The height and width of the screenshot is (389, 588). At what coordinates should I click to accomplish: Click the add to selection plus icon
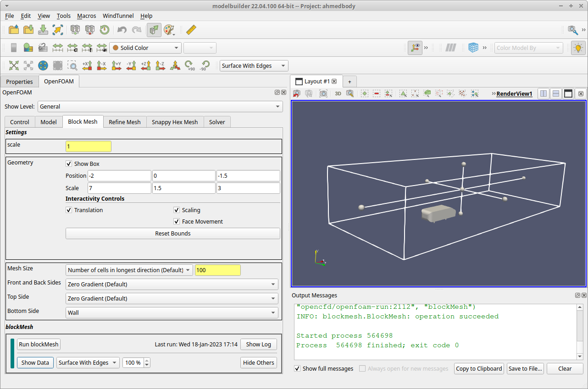click(365, 93)
